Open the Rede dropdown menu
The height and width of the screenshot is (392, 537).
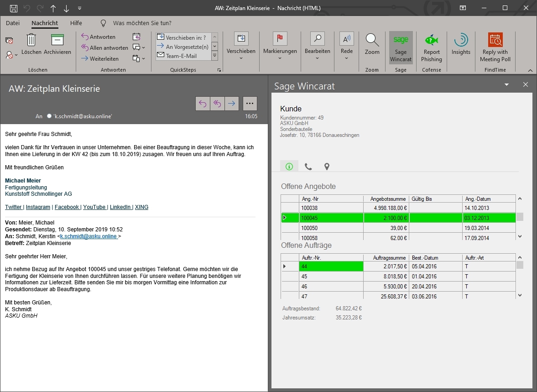[347, 58]
